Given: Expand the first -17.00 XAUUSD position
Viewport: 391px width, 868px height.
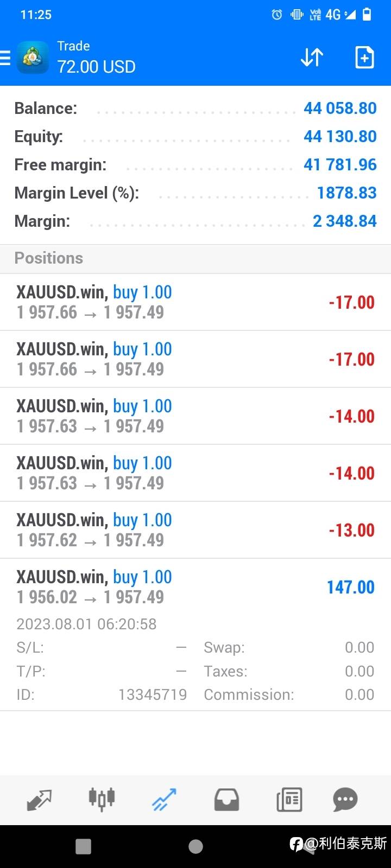Looking at the screenshot, I should [x=195, y=302].
